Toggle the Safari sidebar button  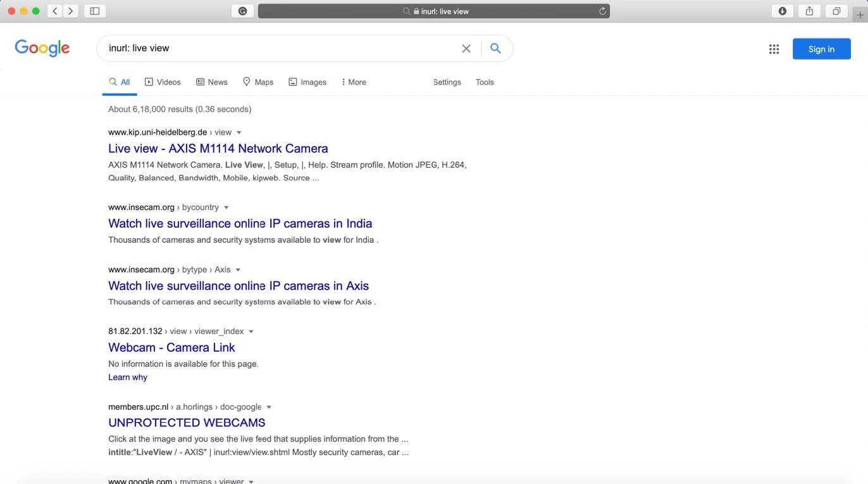tap(95, 11)
